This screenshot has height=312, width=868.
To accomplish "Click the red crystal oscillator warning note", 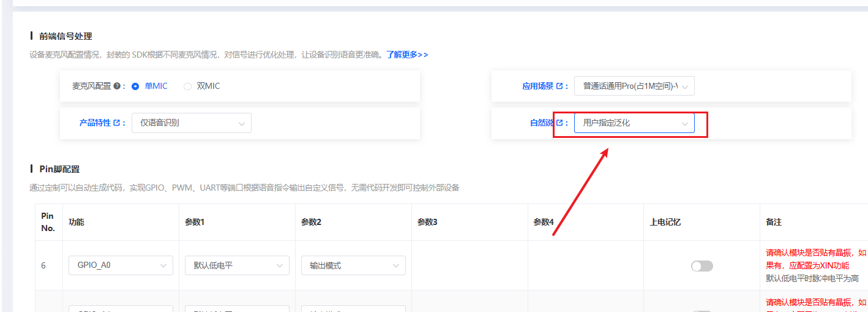I will pos(815,259).
